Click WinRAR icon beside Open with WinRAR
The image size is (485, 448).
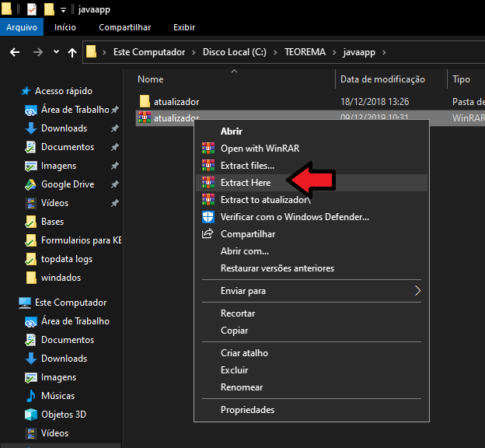[208, 149]
